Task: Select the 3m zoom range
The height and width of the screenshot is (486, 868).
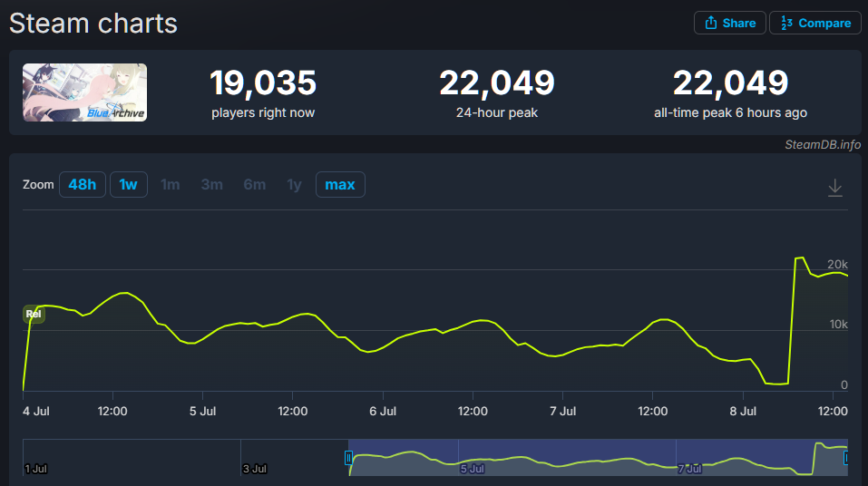Action: [x=211, y=184]
